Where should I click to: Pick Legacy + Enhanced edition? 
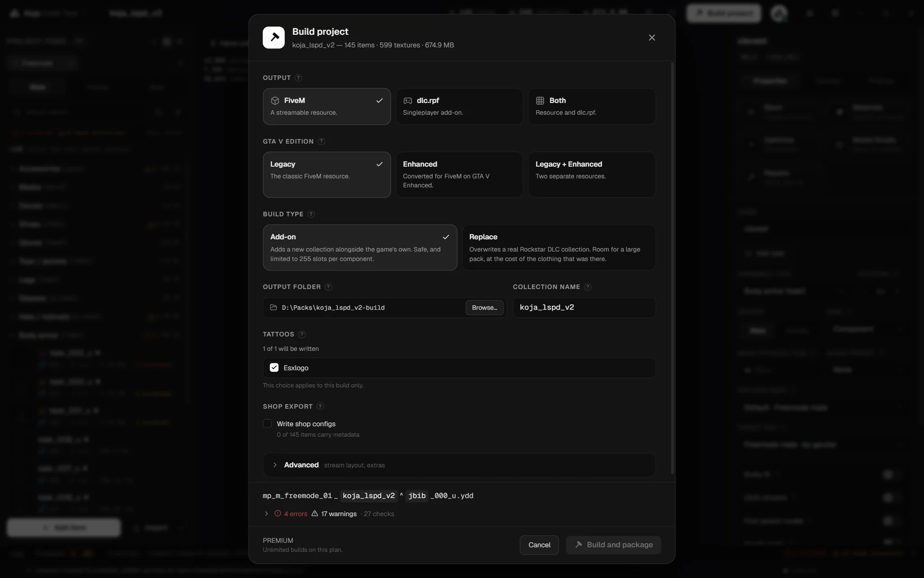click(x=592, y=175)
